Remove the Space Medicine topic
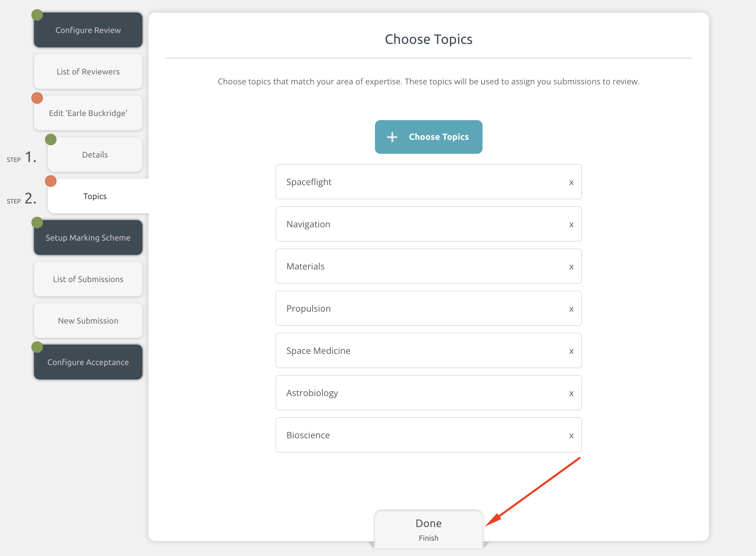This screenshot has height=556, width=756. (x=571, y=351)
